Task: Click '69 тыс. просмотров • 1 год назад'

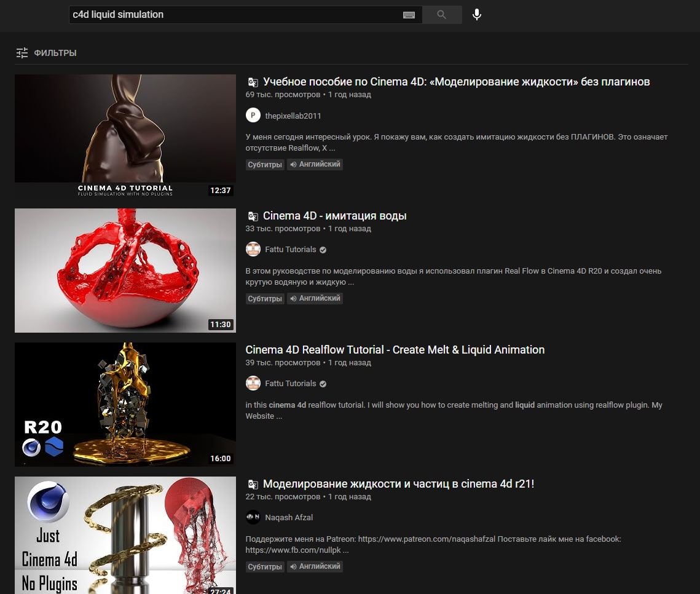Action: (x=308, y=95)
